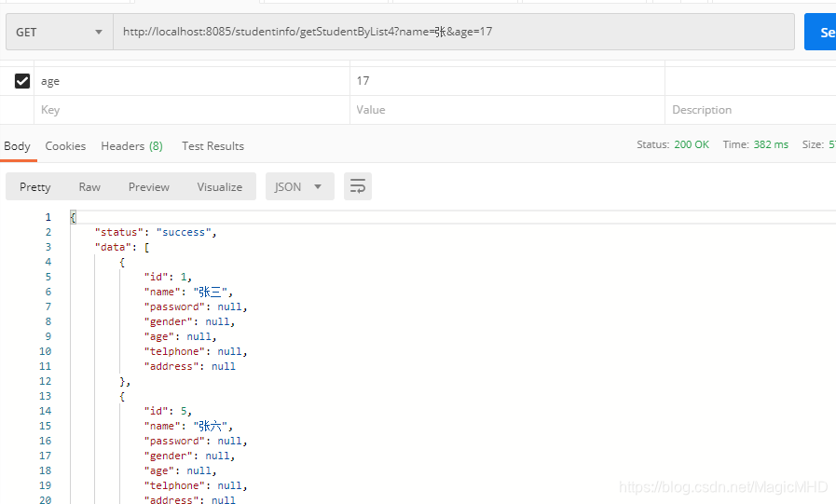The height and width of the screenshot is (504, 836).
Task: Select the Raw view mode
Action: click(89, 187)
